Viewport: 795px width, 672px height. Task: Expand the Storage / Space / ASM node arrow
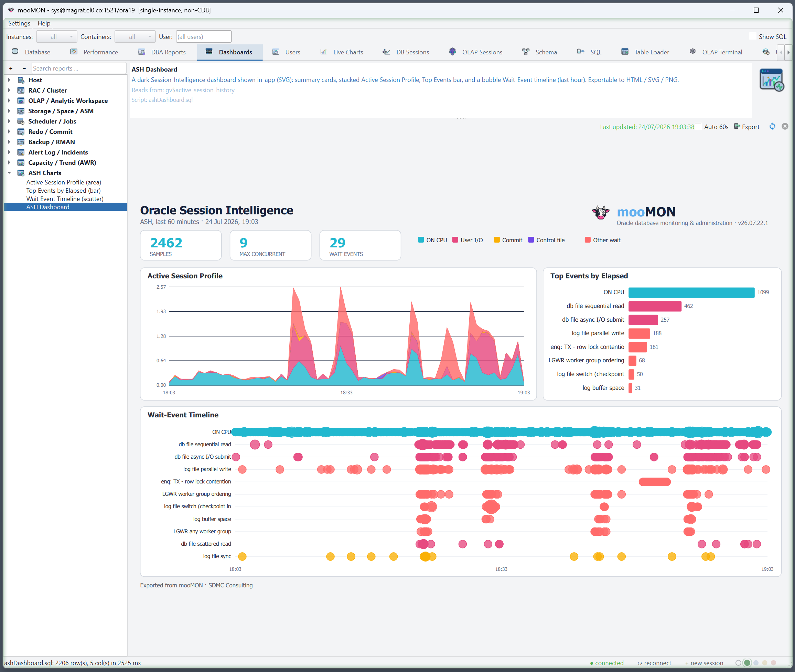[9, 111]
